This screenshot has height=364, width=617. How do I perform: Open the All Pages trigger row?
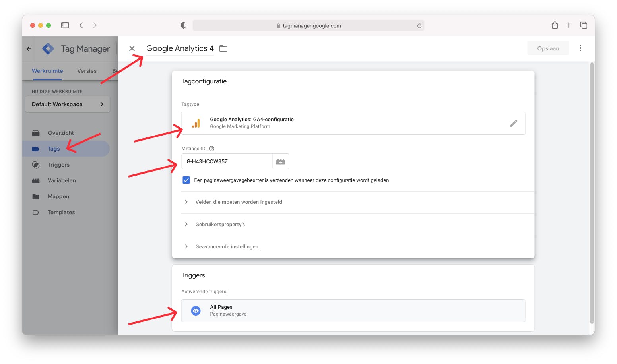(353, 310)
